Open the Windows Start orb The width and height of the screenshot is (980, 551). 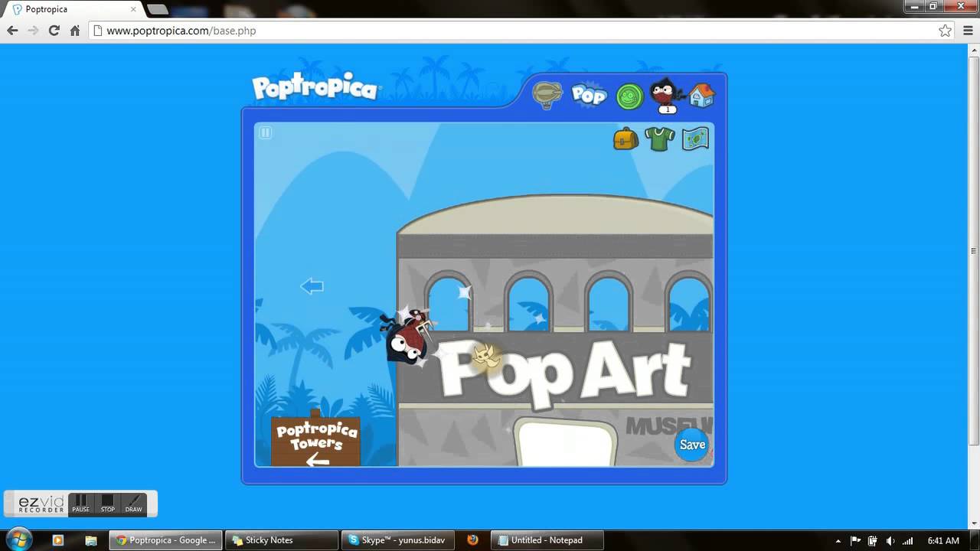(19, 540)
